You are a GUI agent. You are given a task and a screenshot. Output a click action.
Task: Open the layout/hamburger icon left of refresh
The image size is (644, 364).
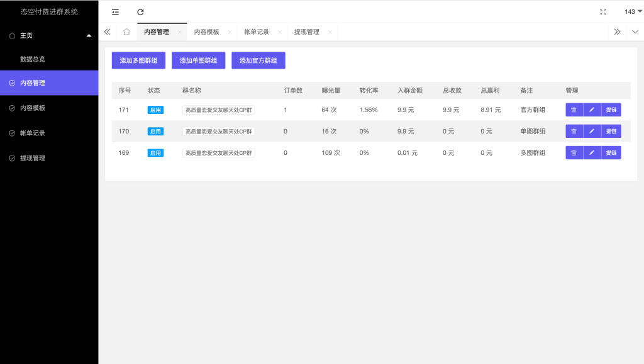click(114, 11)
